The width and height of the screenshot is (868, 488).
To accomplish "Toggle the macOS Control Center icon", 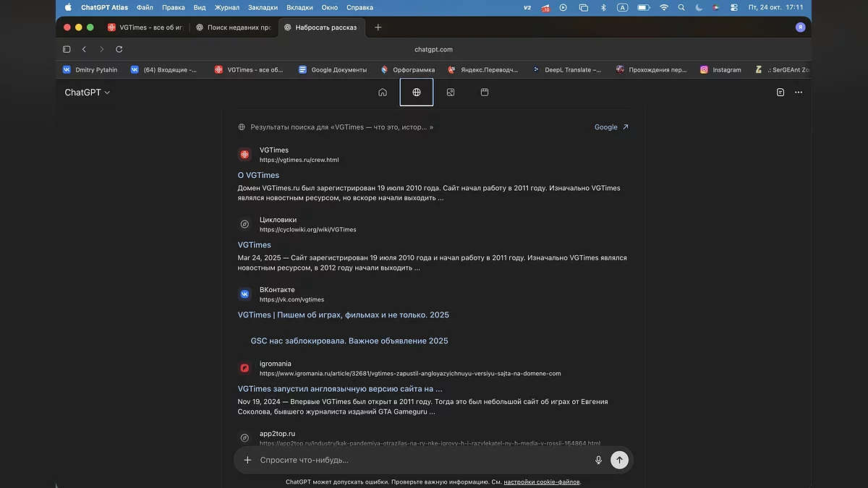I will click(734, 7).
